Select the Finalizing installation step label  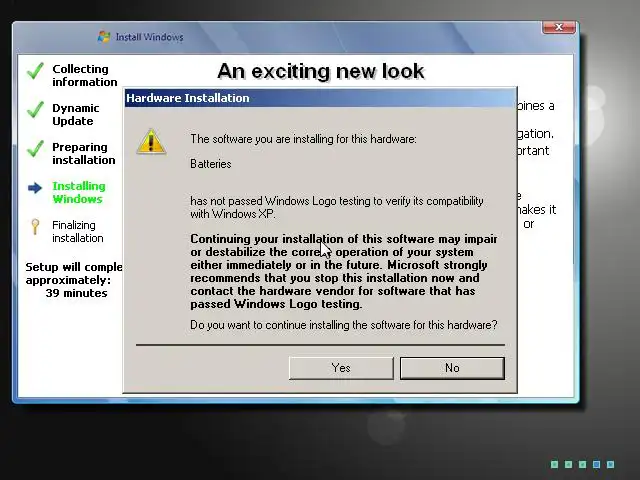[x=78, y=231]
